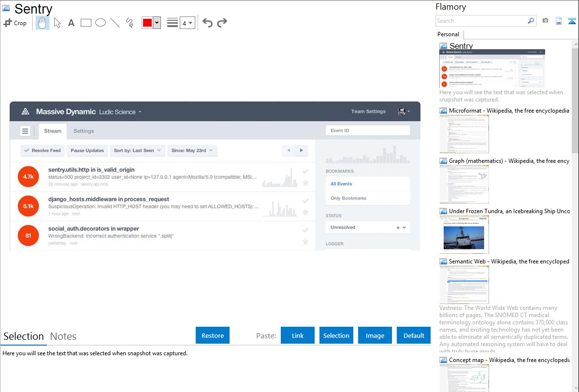Resolve checkmark for sentry.utils.http event
Screen dimensions: 579x392
[x=305, y=172]
